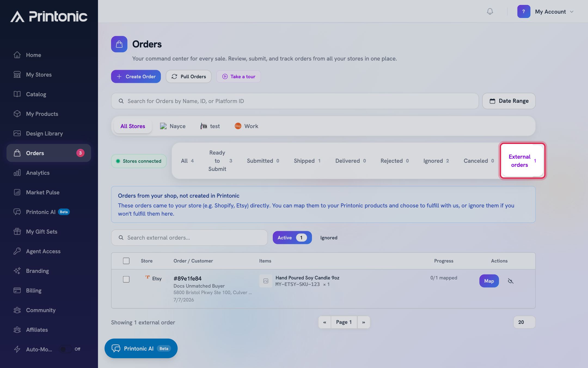Click the Auto-Mode lightning icon

pyautogui.click(x=17, y=349)
